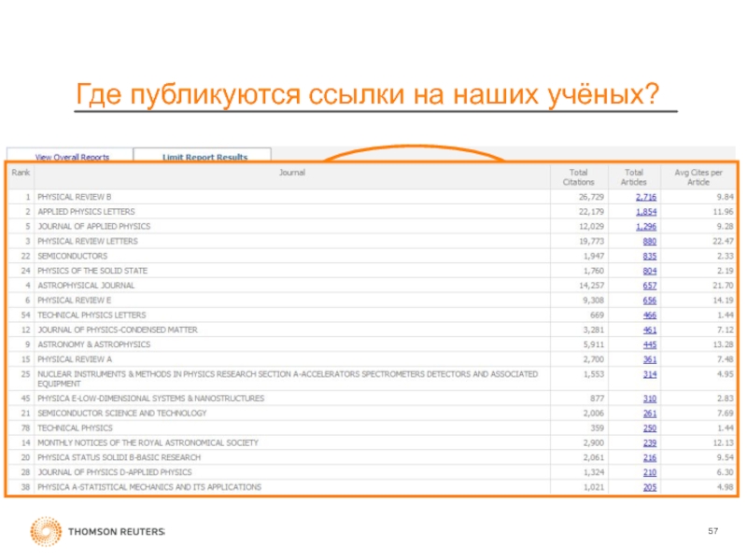747x560 pixels.
Task: Open 461 articles link for Condensed Matter journal
Action: tap(649, 330)
